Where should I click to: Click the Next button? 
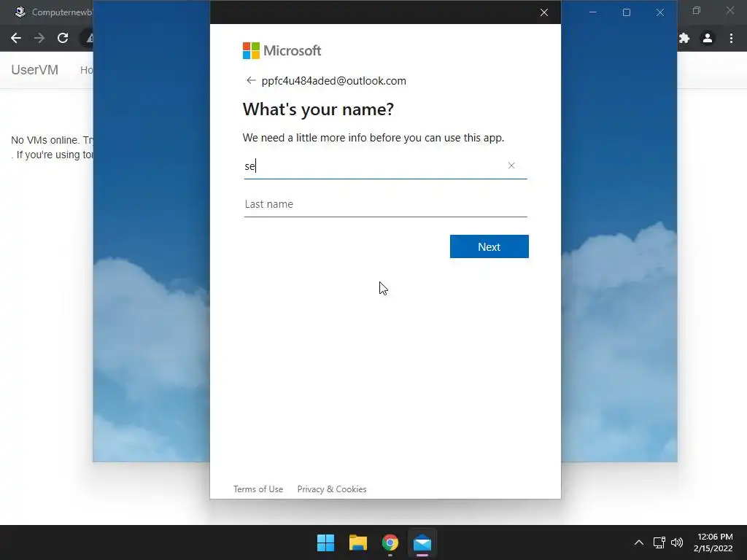[489, 246]
